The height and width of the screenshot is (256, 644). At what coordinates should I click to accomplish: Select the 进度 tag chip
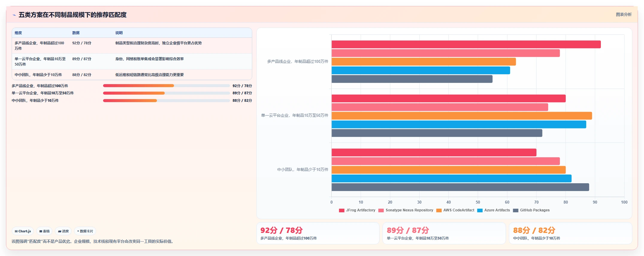63,231
